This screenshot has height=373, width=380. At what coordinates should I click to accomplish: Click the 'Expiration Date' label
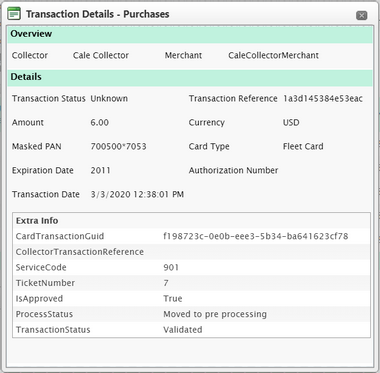tap(43, 171)
